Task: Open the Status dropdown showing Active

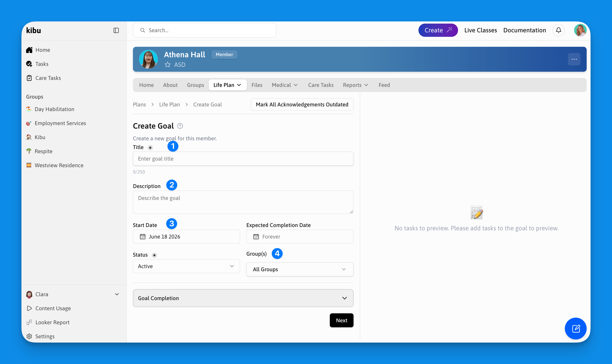Action: point(186,266)
